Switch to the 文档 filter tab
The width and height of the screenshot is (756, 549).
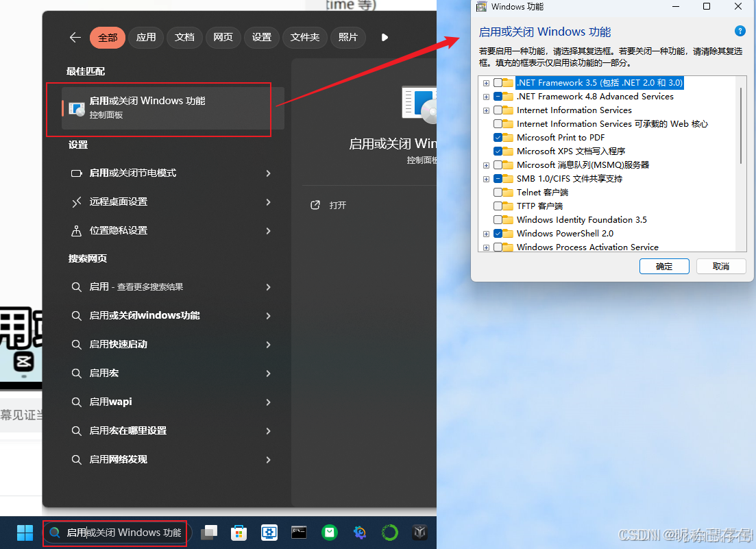click(x=184, y=37)
